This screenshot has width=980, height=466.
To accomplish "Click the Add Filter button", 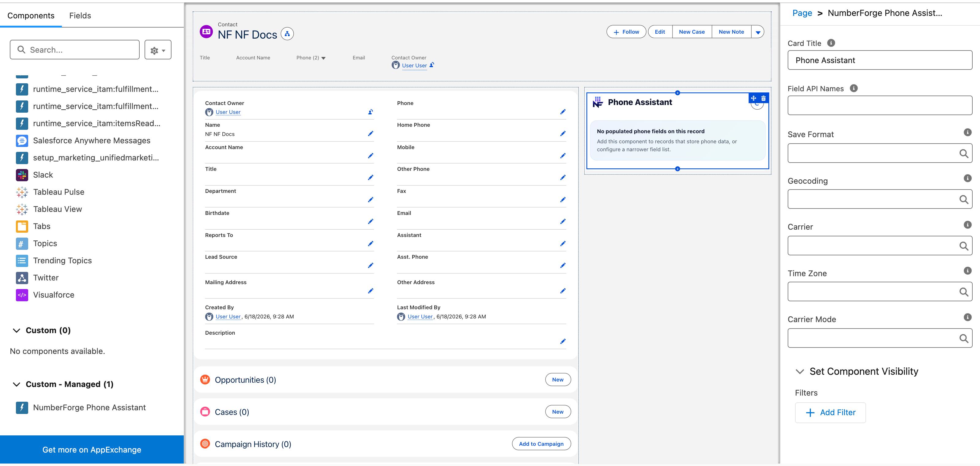I will [830, 413].
